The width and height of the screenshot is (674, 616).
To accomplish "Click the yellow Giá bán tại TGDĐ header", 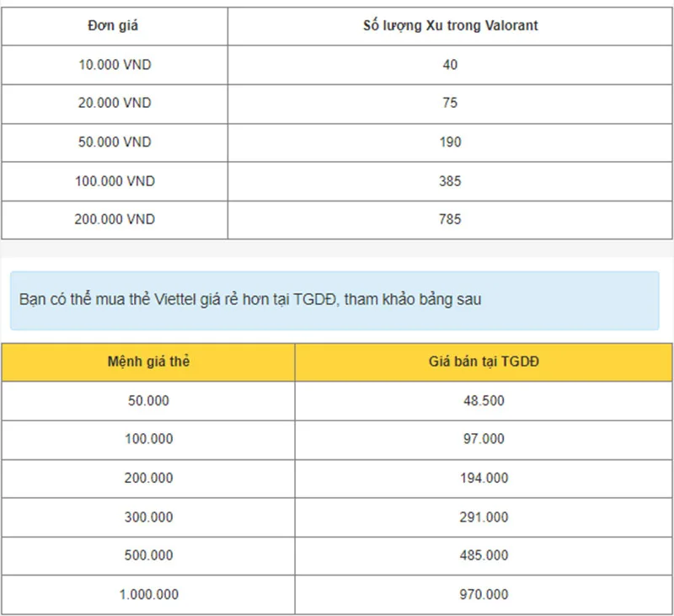I will 484,362.
